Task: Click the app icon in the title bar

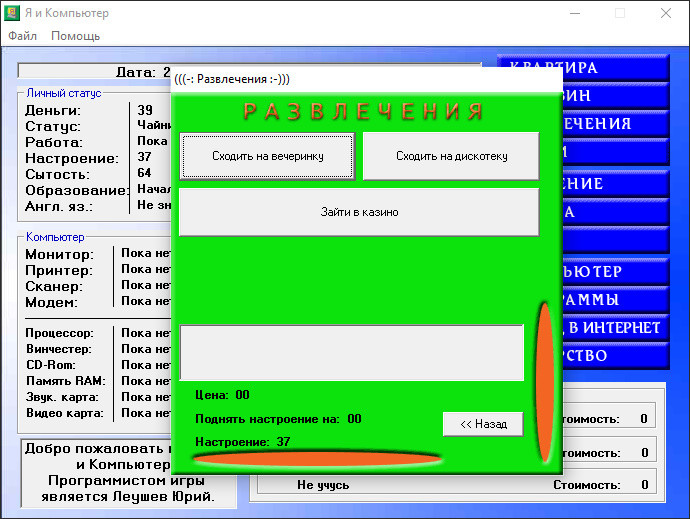Action: click(x=14, y=14)
